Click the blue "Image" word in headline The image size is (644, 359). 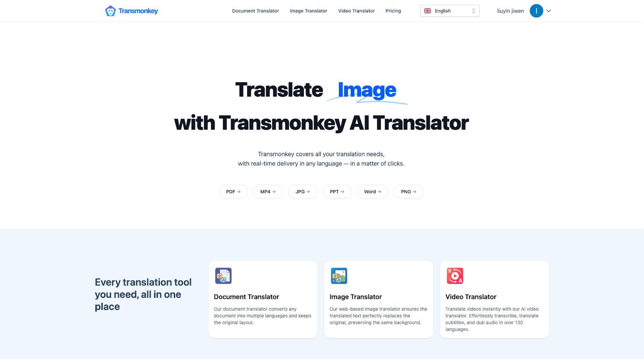[x=367, y=90]
